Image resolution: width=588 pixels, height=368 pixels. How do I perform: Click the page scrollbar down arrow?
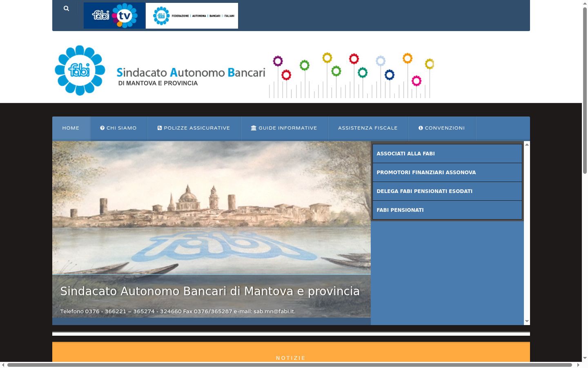pos(585,358)
